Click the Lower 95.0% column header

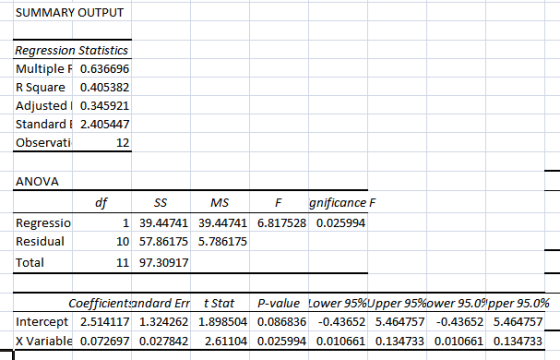456,303
